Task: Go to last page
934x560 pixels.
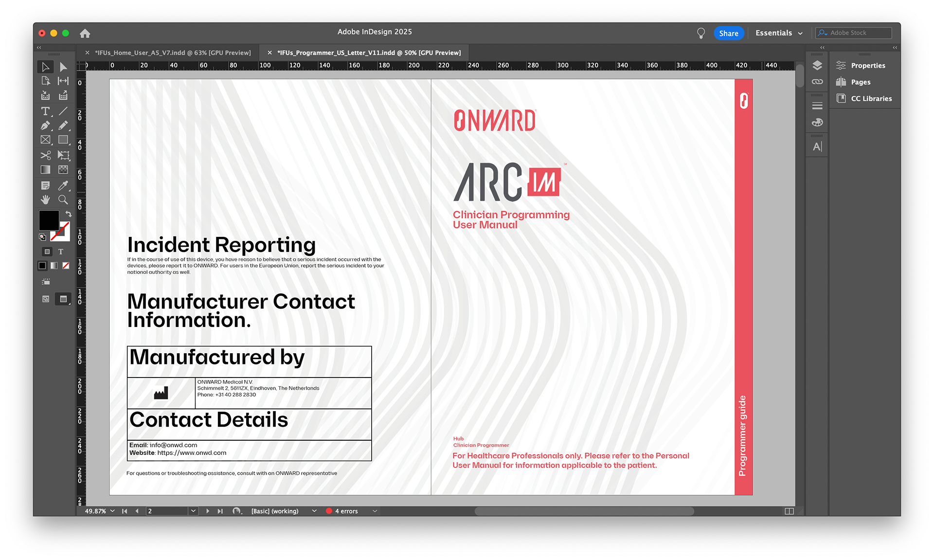Action: pos(220,511)
